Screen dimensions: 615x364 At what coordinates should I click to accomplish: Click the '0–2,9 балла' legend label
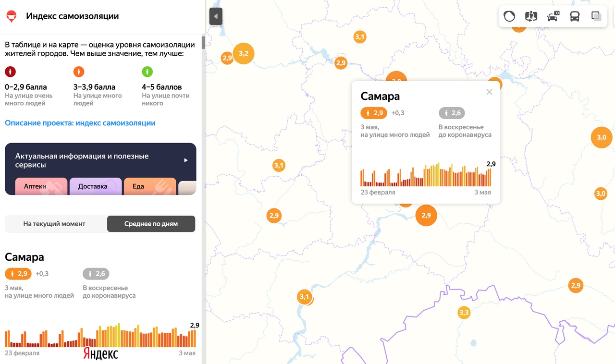tap(26, 87)
